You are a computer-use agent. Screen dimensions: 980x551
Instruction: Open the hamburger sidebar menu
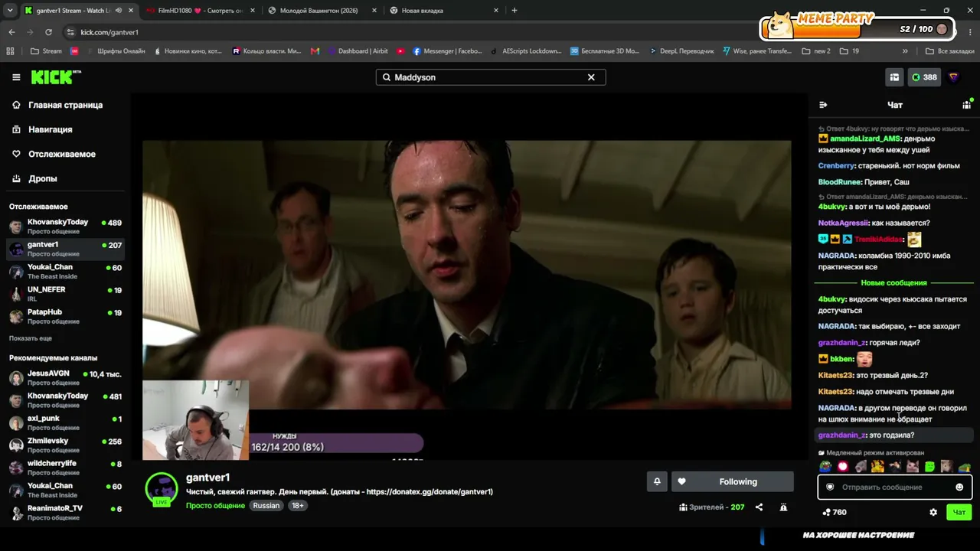pyautogui.click(x=16, y=77)
